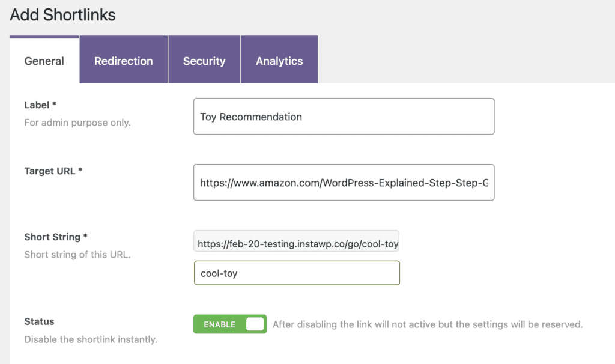Open the Security tab
The width and height of the screenshot is (615, 364).
204,61
